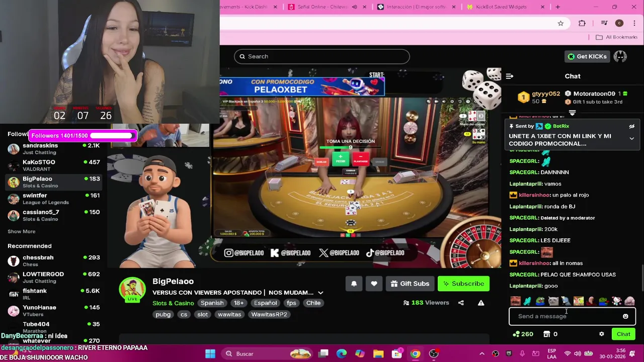Viewport: 644px width, 362px height.
Task: Click Show More in Following list
Action: coord(21,232)
